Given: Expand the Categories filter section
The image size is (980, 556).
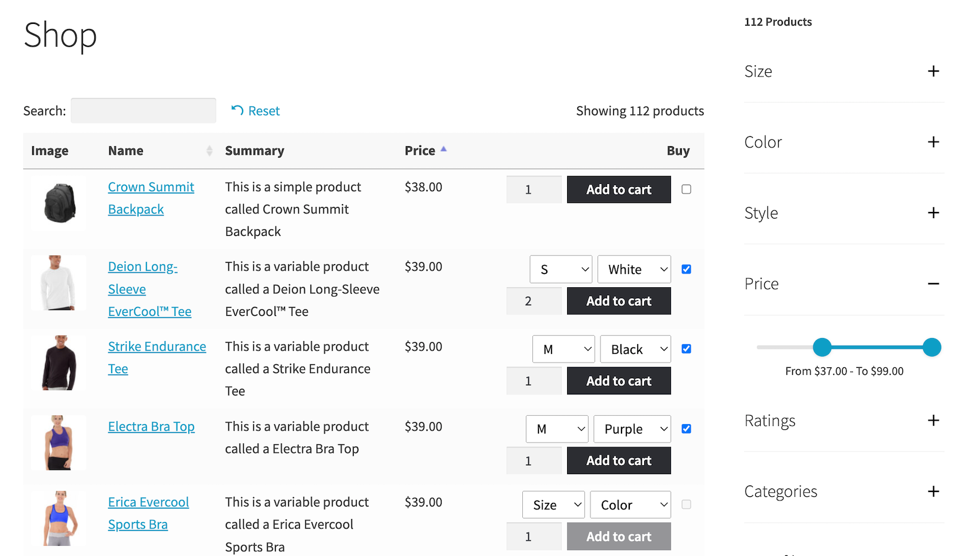Looking at the screenshot, I should (933, 491).
